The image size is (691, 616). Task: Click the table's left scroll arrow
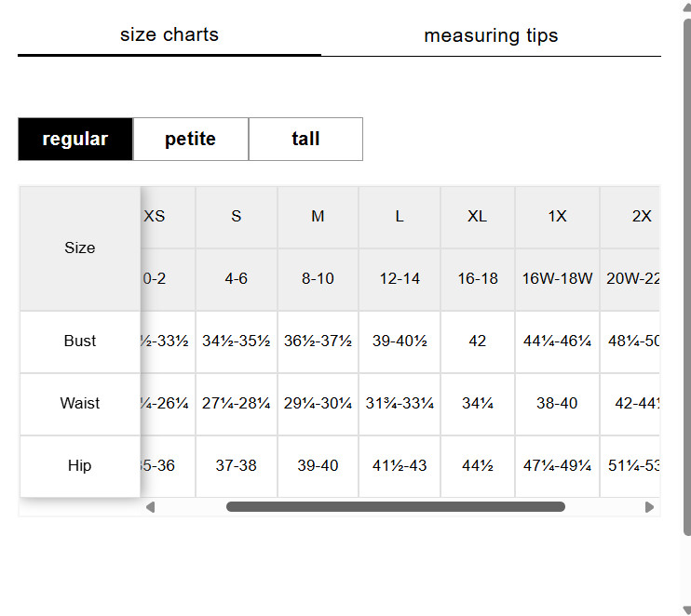pyautogui.click(x=150, y=507)
